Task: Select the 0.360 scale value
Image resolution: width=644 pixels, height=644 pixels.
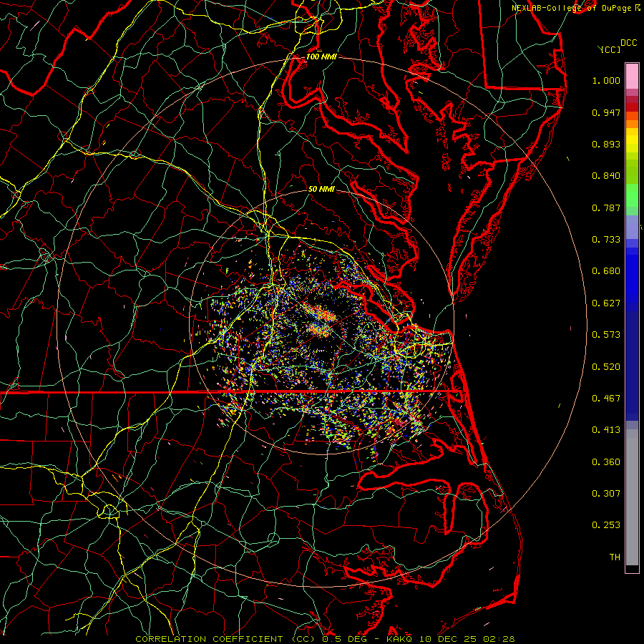Action: tap(606, 462)
